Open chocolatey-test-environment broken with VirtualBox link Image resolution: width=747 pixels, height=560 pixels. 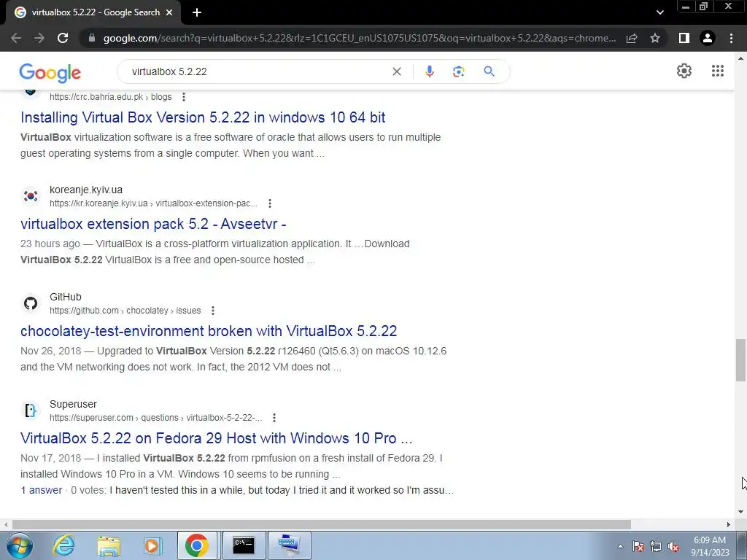[x=209, y=331]
